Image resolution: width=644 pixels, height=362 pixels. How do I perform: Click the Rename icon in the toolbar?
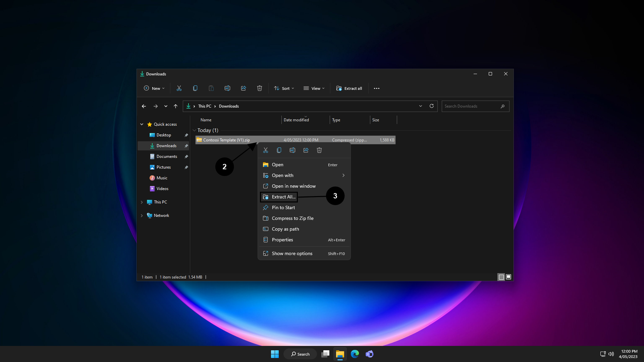(227, 88)
